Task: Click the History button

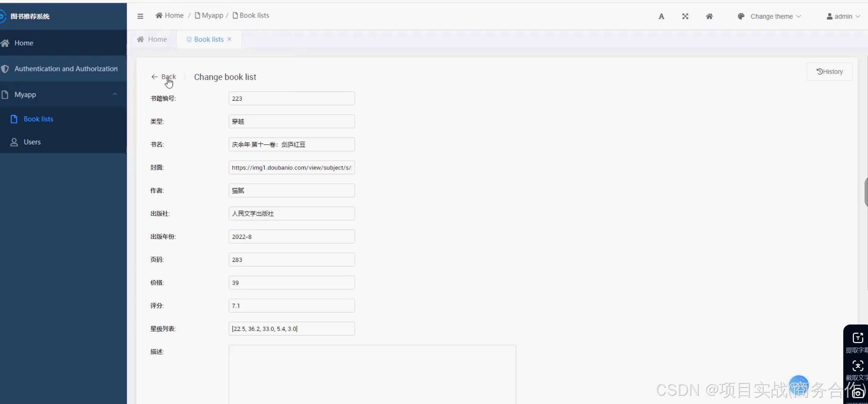Action: (829, 72)
